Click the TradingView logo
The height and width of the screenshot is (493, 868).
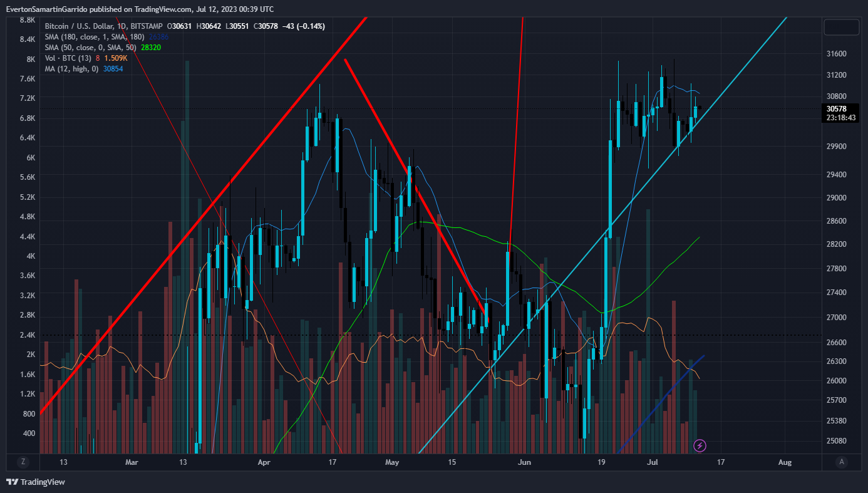pos(36,482)
